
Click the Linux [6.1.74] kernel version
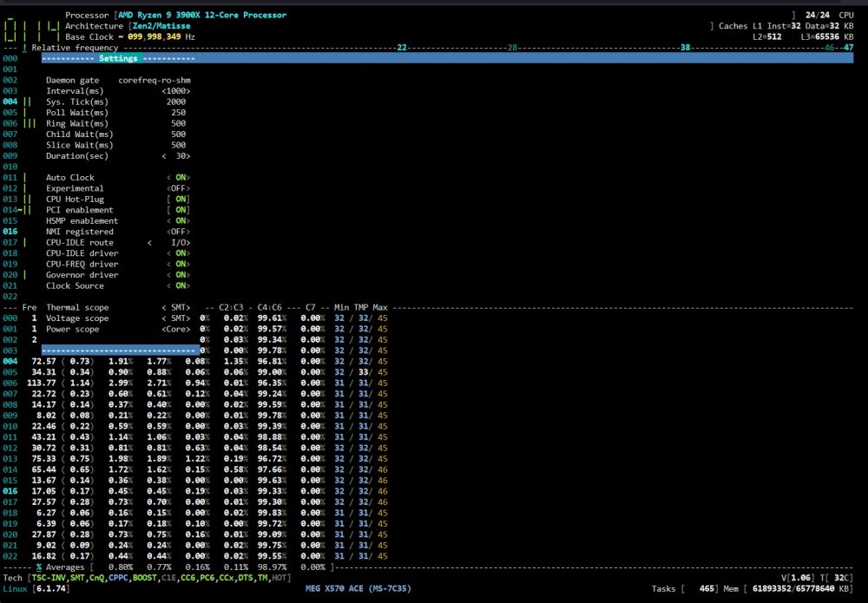(36, 589)
